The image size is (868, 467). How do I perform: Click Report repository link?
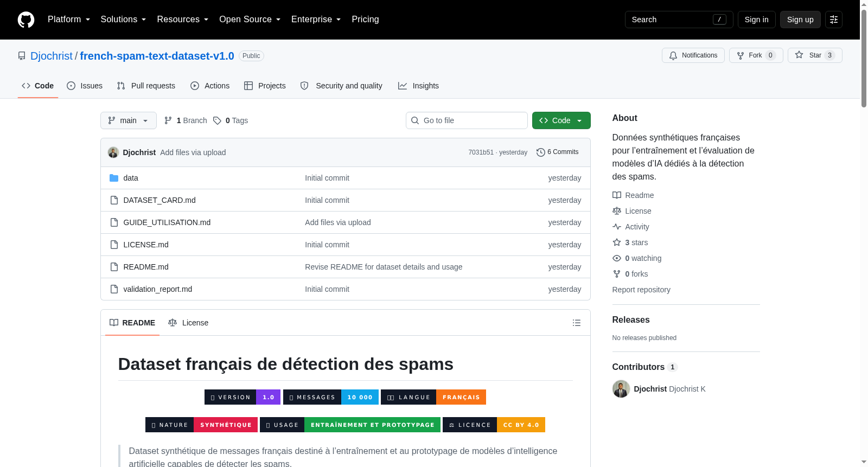tap(641, 290)
